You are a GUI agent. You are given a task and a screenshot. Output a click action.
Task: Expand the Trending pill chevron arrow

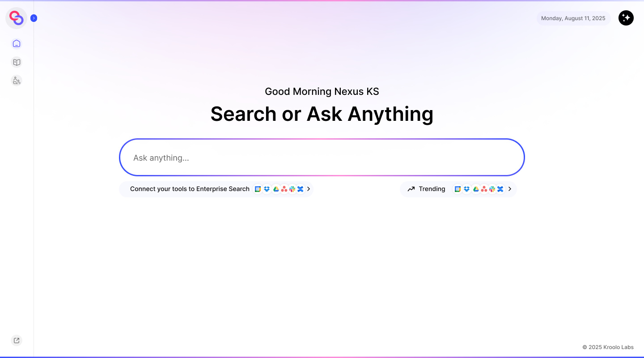point(509,189)
